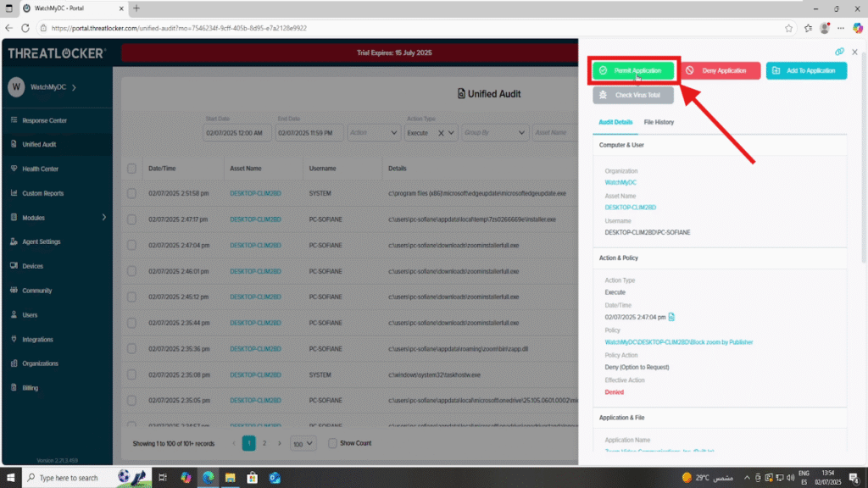This screenshot has width=868, height=488.
Task: Expand the Modules submenu arrow
Action: click(x=103, y=218)
